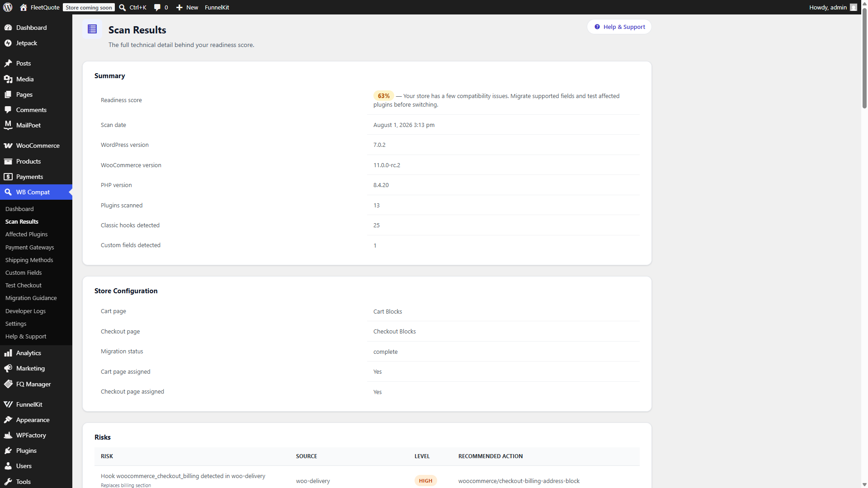Open WB Compat Dashboard submenu item
The width and height of the screenshot is (868, 488).
pos(19,209)
